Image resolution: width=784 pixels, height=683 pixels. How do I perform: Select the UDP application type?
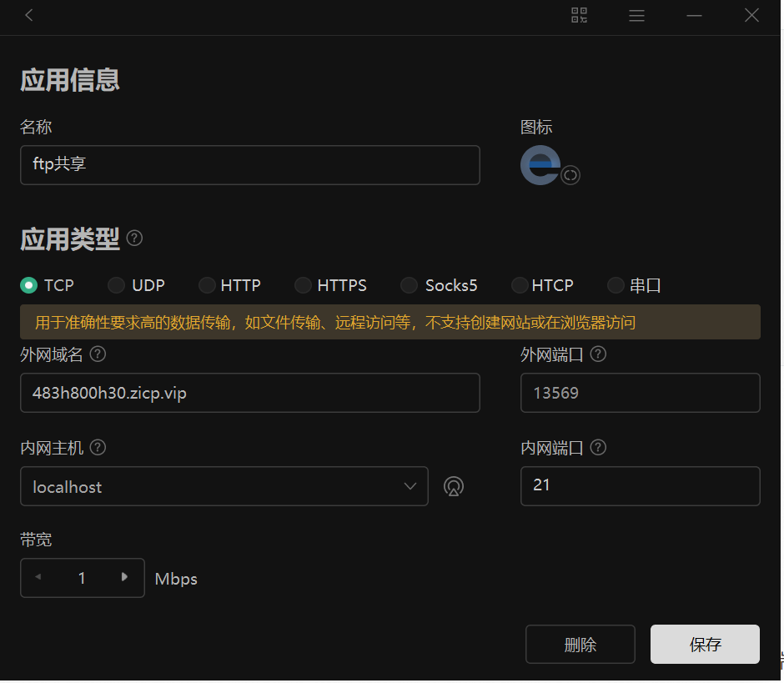pyautogui.click(x=117, y=285)
